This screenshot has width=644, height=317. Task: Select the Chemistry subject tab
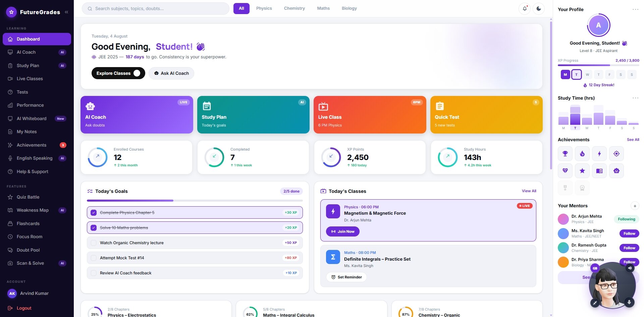294,8
